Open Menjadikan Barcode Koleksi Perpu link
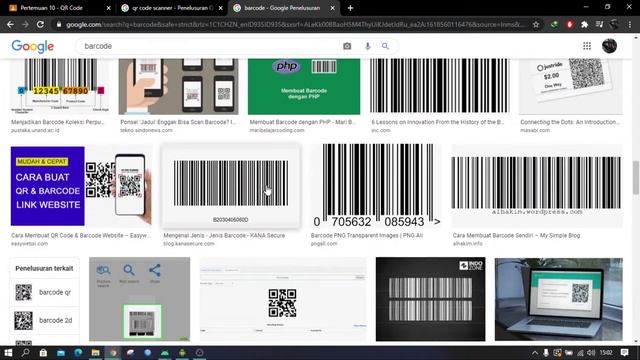640x360 pixels. [x=58, y=122]
